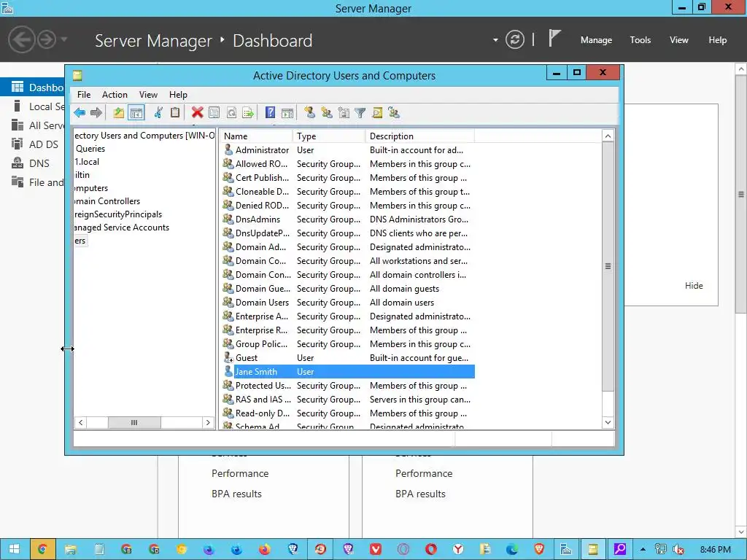
Task: Select the Cert Publishers group row
Action: click(x=348, y=178)
